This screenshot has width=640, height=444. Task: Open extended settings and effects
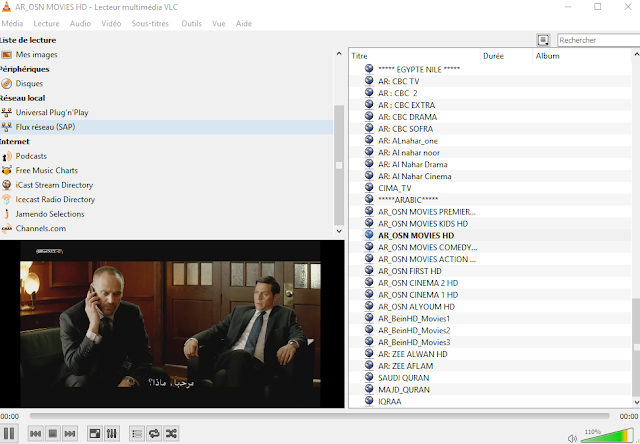(x=112, y=433)
